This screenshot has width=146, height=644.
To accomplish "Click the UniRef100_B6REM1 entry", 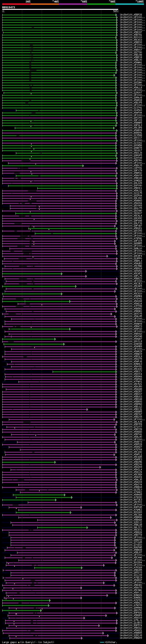I will [131, 133].
